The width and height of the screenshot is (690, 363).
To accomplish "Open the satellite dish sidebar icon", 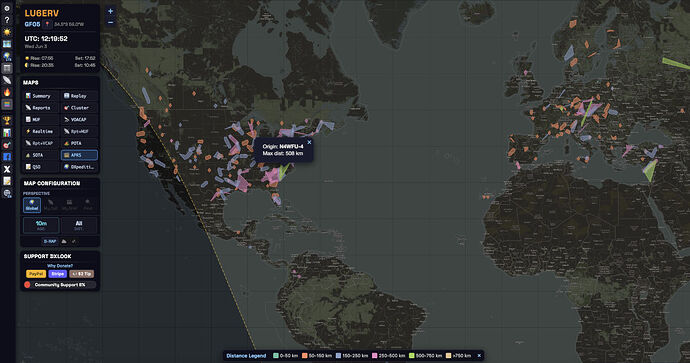I will (7, 80).
